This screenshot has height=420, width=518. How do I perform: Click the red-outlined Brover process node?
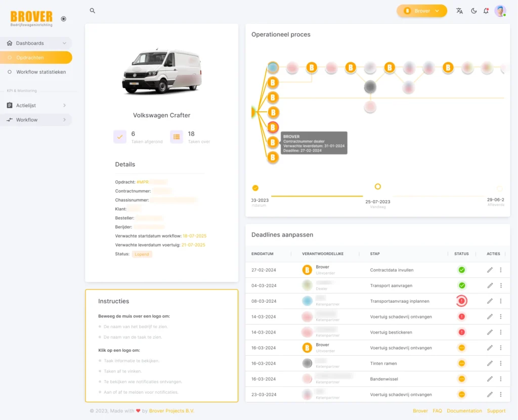(273, 127)
